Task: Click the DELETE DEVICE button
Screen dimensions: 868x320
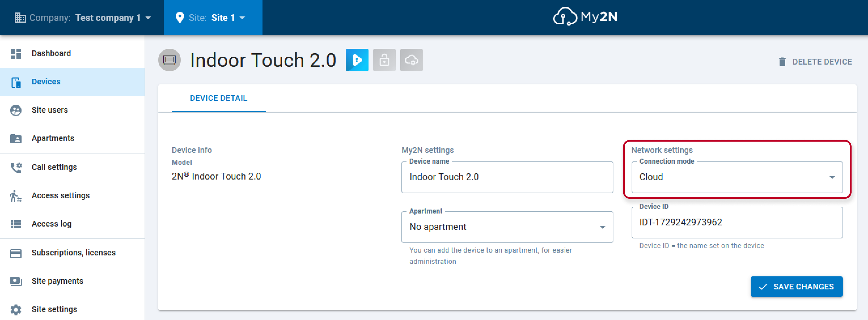Action: (816, 62)
